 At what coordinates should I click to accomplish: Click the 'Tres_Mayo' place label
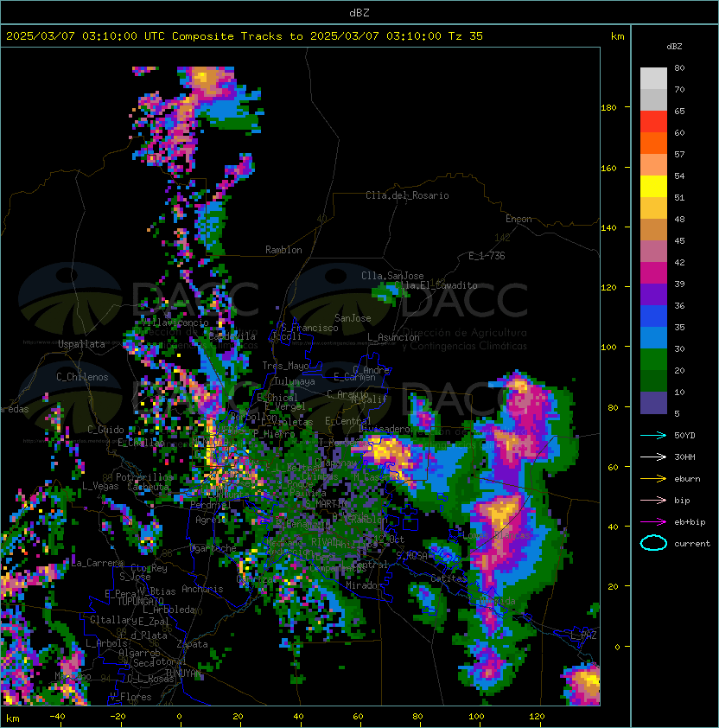click(285, 366)
